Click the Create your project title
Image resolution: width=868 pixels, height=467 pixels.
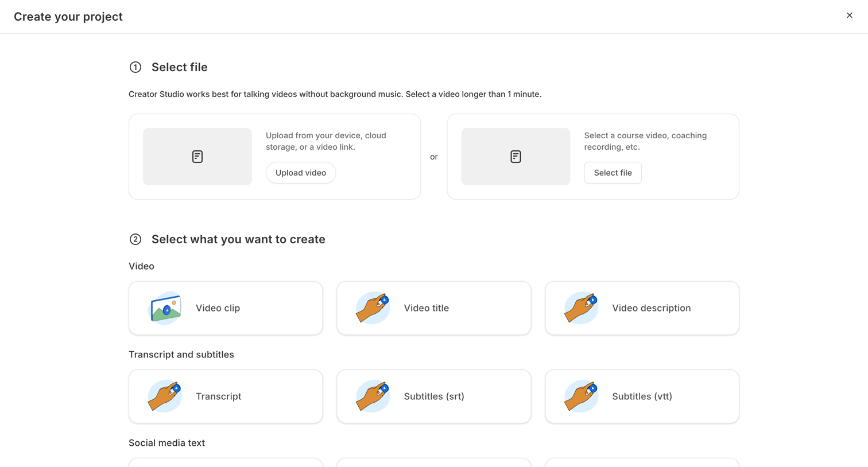(68, 17)
